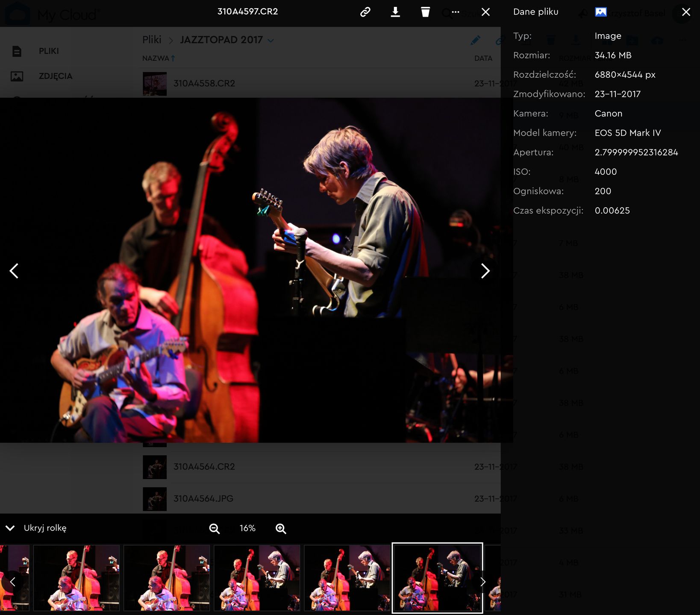Viewport: 700px width, 615px height.
Task: Open the PLIKI section in sidebar
Action: tap(49, 51)
